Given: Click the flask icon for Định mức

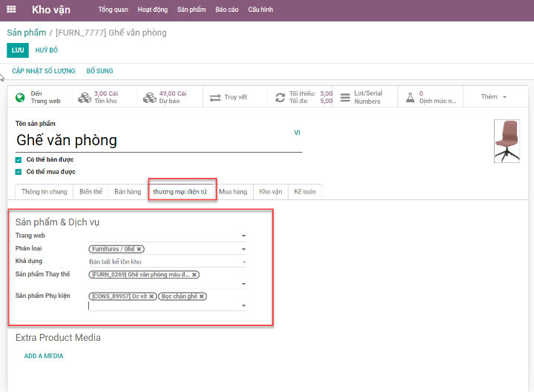Looking at the screenshot, I should tap(410, 98).
